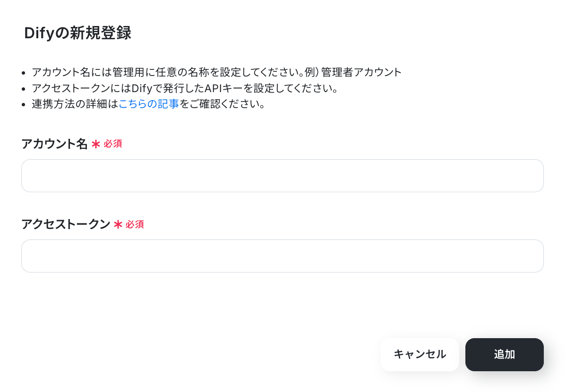Cancel registration with the キャンセル button

tap(420, 355)
